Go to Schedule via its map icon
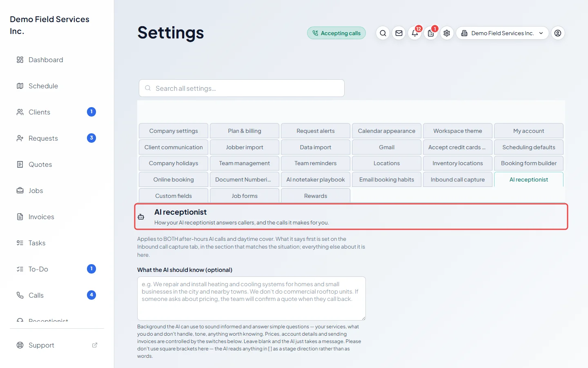Screen dimensions: 588x368 click(x=20, y=86)
